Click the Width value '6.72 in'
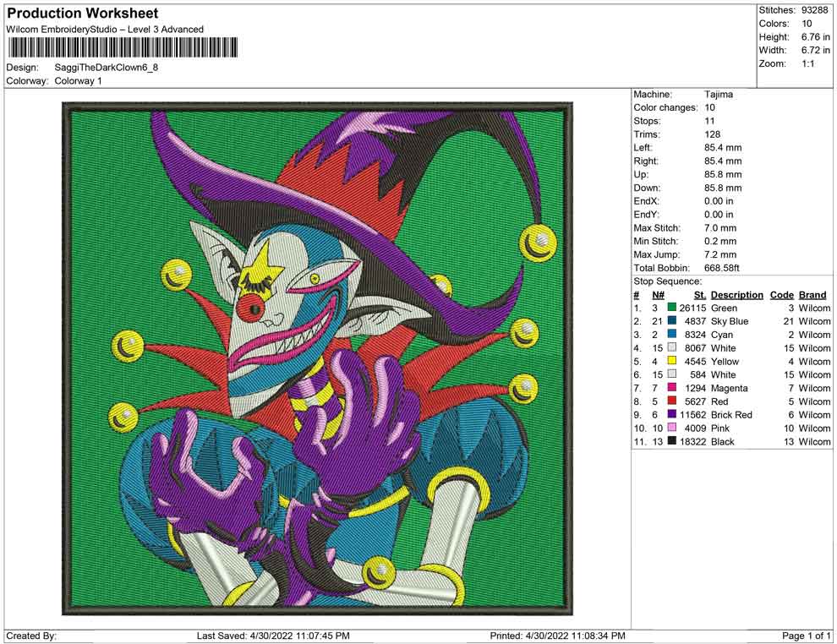This screenshot has width=837, height=644. pyautogui.click(x=815, y=50)
